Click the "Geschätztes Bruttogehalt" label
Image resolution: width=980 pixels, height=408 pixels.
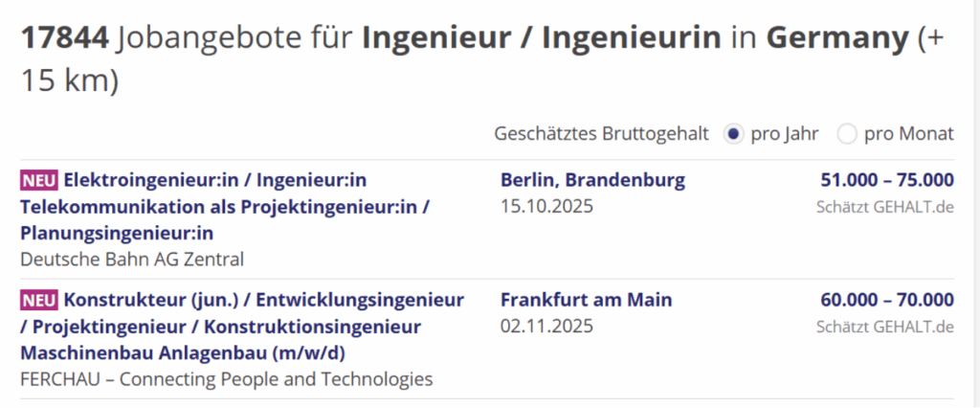[x=601, y=134]
